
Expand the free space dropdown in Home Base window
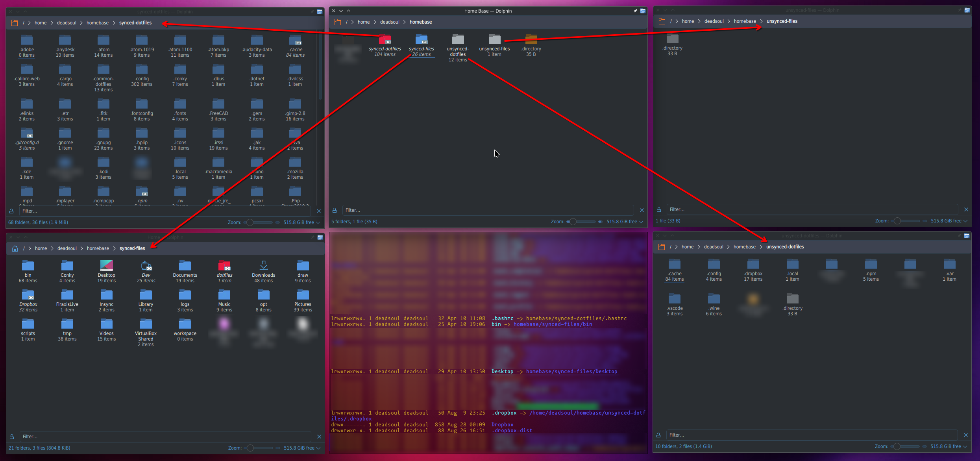pyautogui.click(x=641, y=222)
